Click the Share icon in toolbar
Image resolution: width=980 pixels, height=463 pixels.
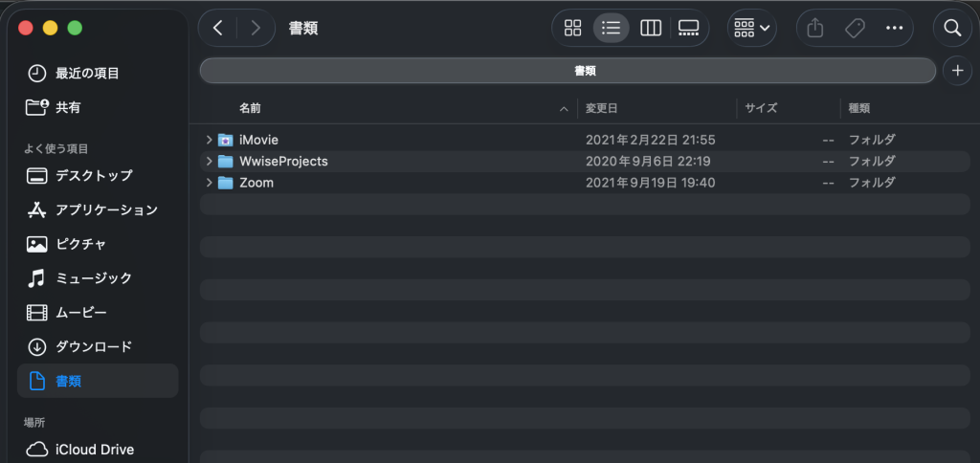(815, 28)
